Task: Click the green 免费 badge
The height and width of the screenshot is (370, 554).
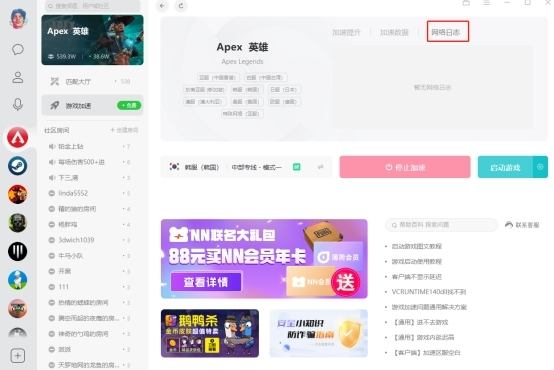Action: 129,105
